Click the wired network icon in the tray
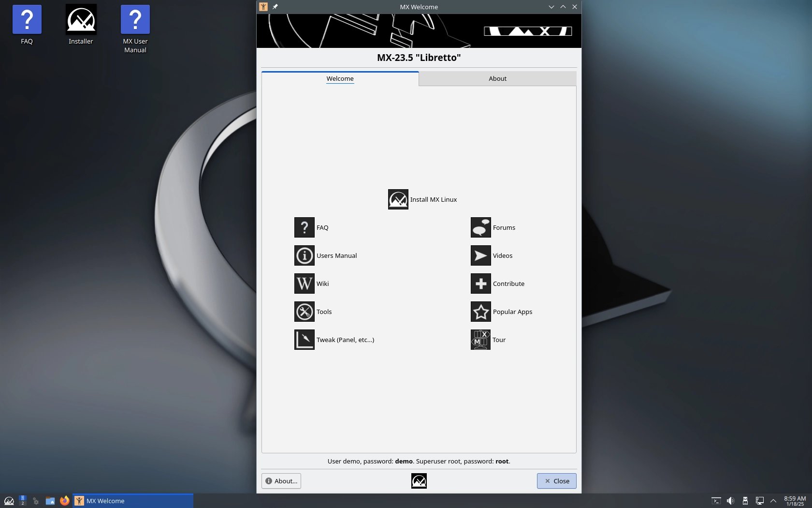The image size is (812, 508). coord(759,501)
